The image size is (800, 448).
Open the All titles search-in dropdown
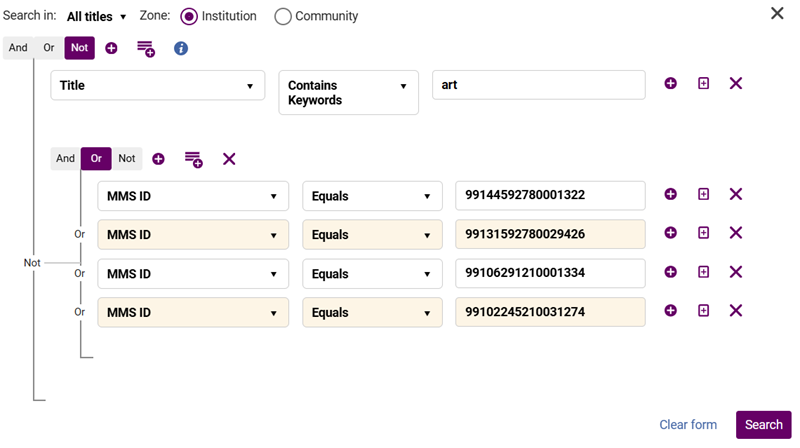tap(96, 17)
